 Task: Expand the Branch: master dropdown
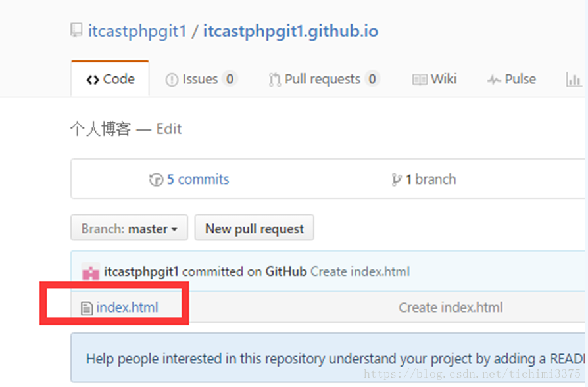coord(129,228)
